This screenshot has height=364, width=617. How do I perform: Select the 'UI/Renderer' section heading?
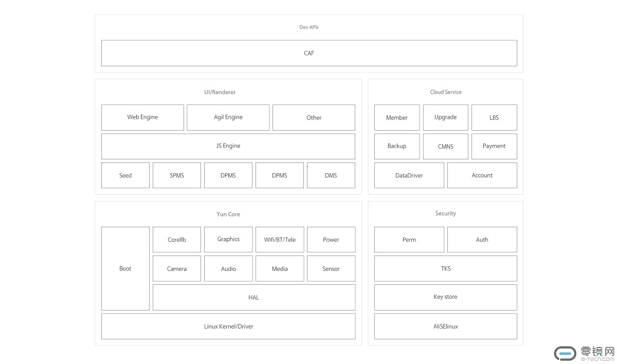point(220,92)
